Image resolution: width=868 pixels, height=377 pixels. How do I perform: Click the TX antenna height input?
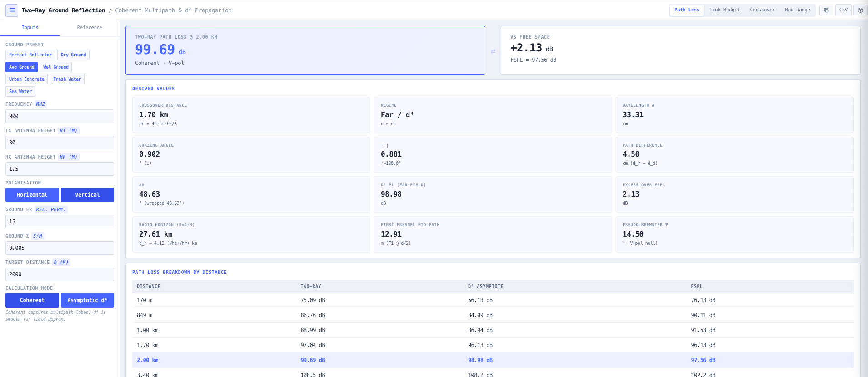(60, 143)
